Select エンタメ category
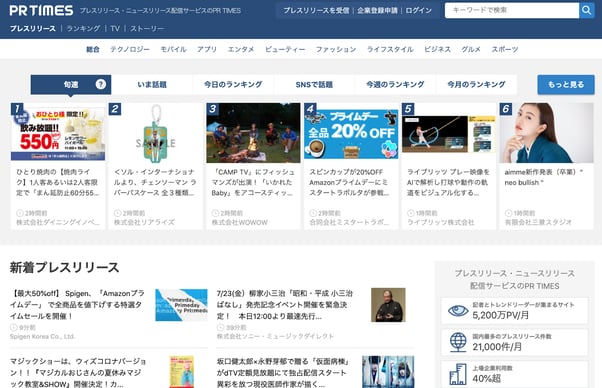The width and height of the screenshot is (602, 388). point(241,49)
